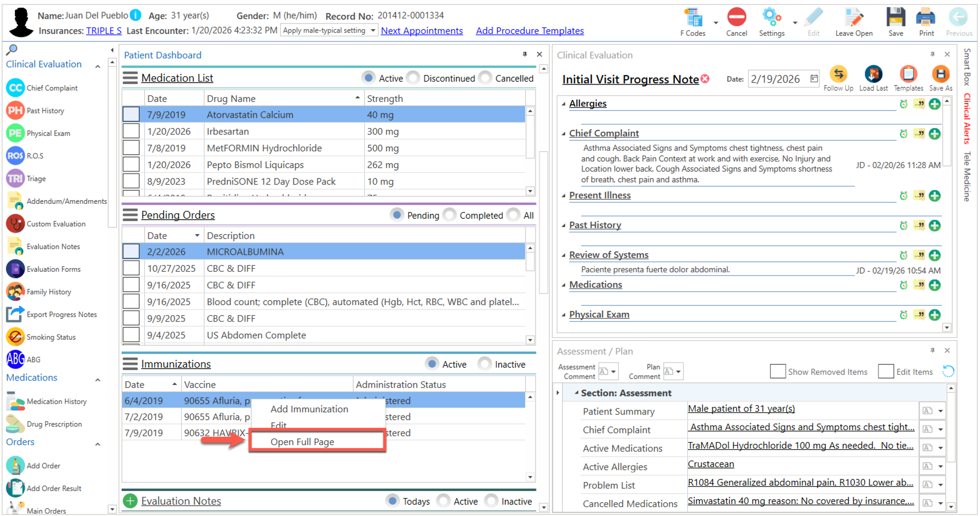Choose Open Full Page from context menu
This screenshot has height=516, width=980.
302,442
